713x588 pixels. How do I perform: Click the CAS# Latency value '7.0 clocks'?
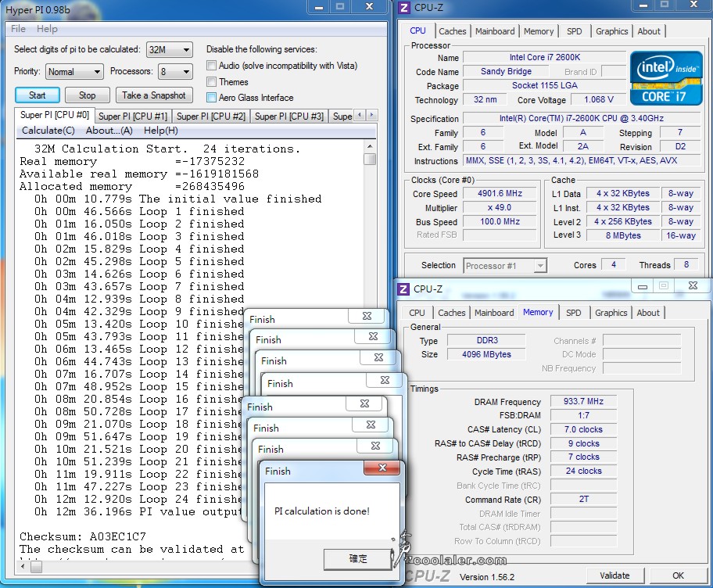tap(583, 429)
